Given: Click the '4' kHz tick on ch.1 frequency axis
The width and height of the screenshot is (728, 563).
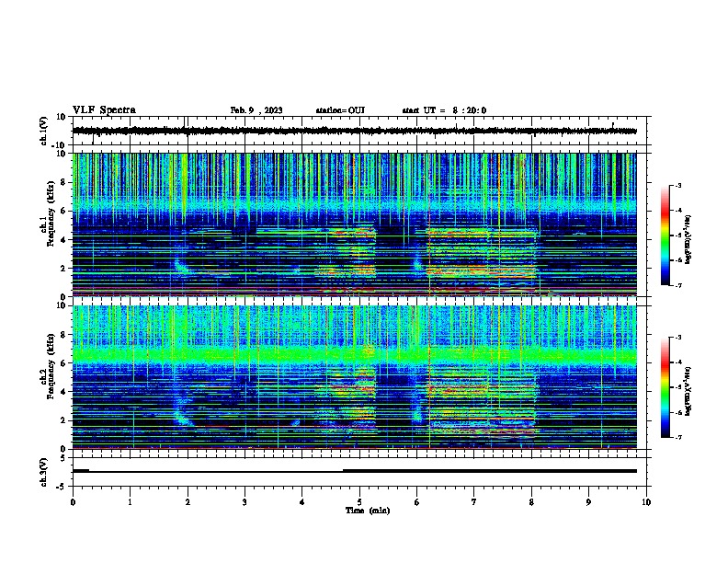Looking at the screenshot, I should (x=63, y=240).
